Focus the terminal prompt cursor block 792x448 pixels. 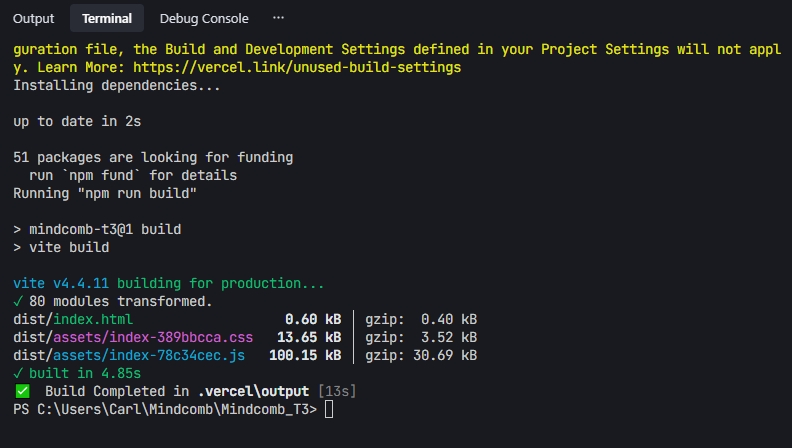point(329,410)
